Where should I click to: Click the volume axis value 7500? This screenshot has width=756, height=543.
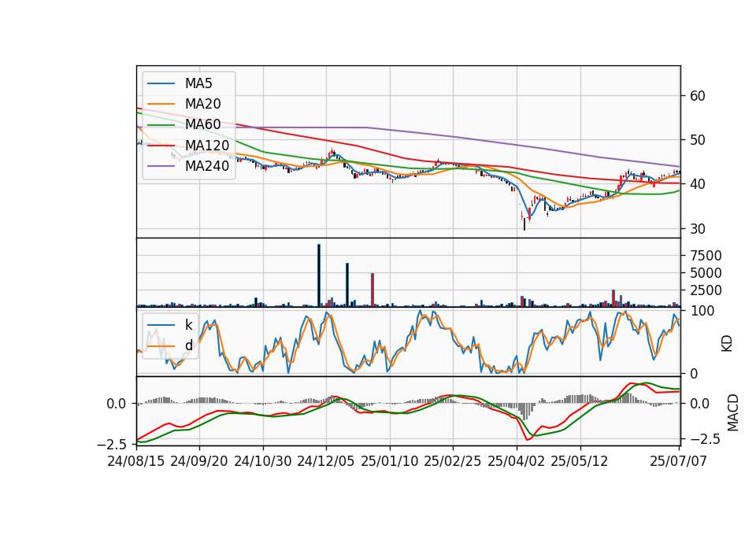tap(706, 256)
